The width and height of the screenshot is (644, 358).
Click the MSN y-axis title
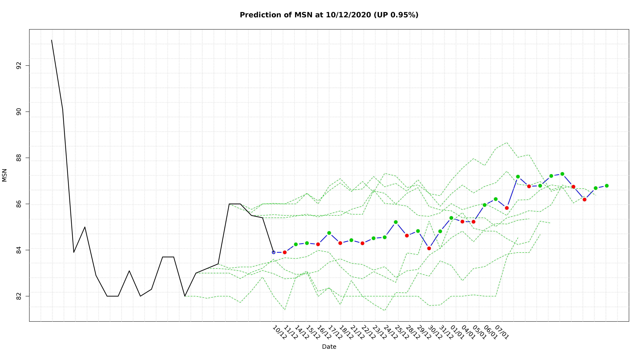[x=5, y=175]
